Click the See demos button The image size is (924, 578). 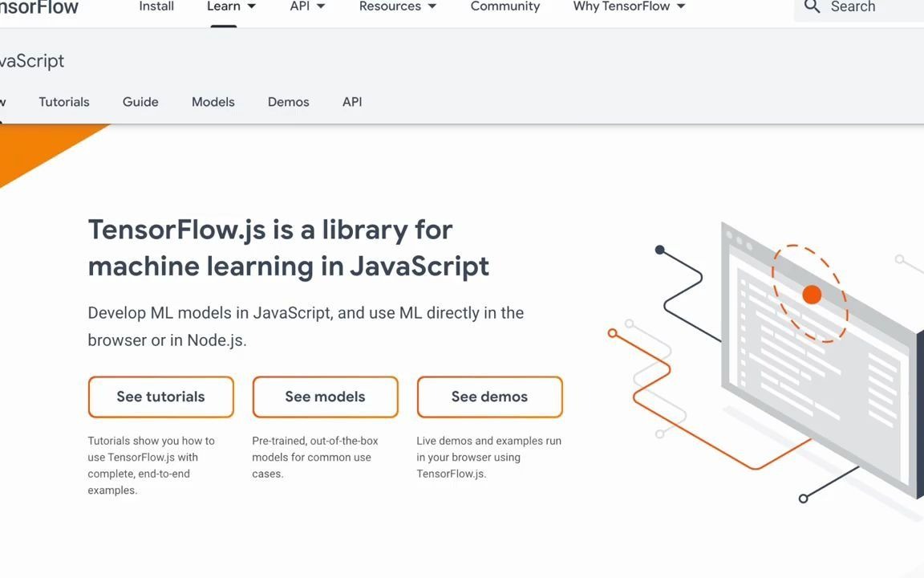489,397
